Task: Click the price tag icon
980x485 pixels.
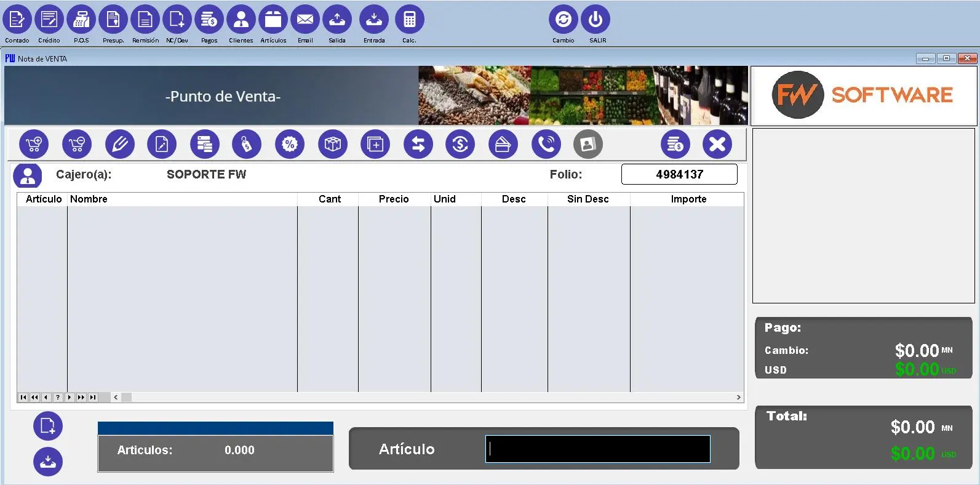Action: 247,145
